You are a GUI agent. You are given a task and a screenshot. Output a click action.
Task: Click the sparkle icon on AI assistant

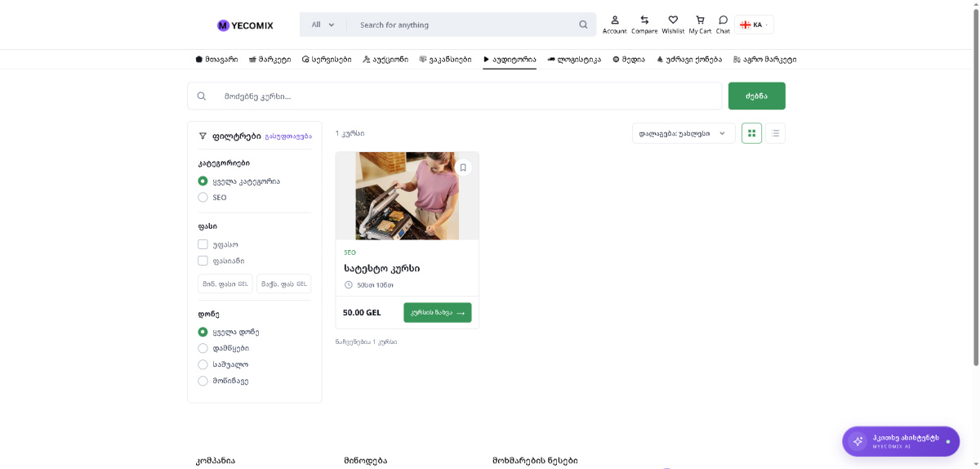(857, 441)
